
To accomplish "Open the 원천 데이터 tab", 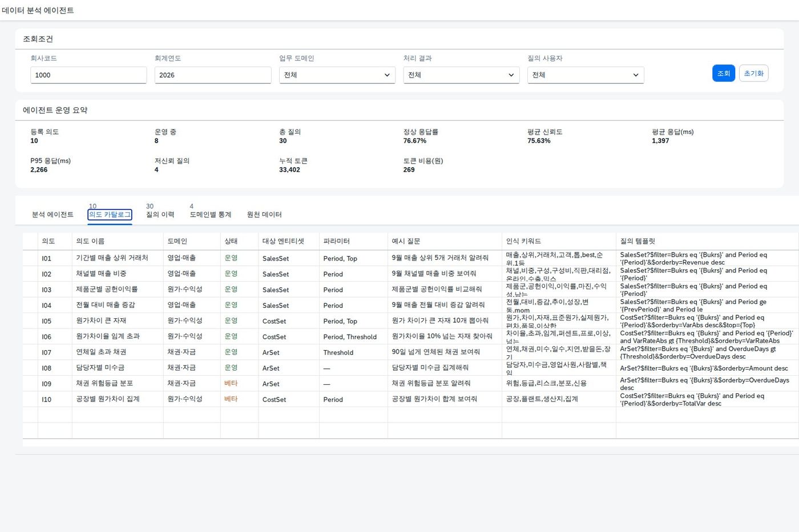I will pyautogui.click(x=264, y=214).
